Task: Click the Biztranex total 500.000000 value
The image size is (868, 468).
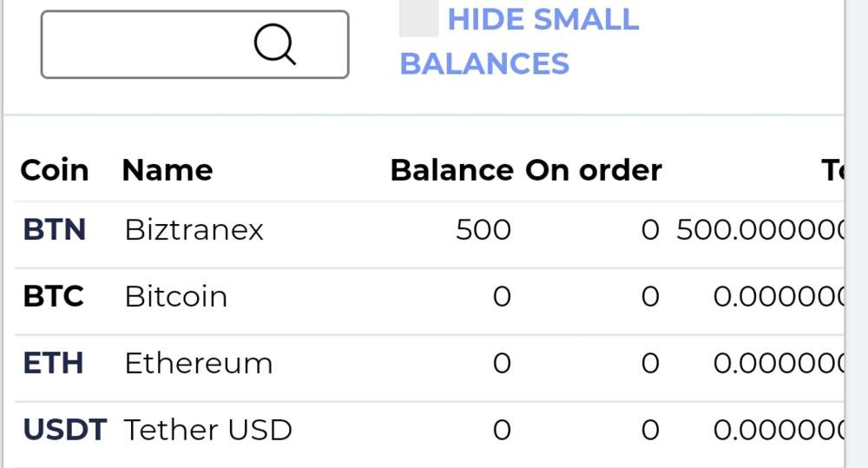Action: [759, 230]
